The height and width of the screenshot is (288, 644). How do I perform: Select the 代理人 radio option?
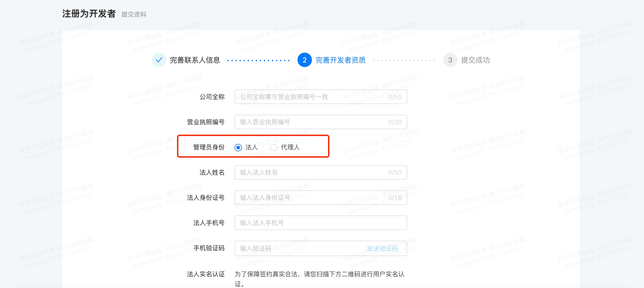point(274,148)
